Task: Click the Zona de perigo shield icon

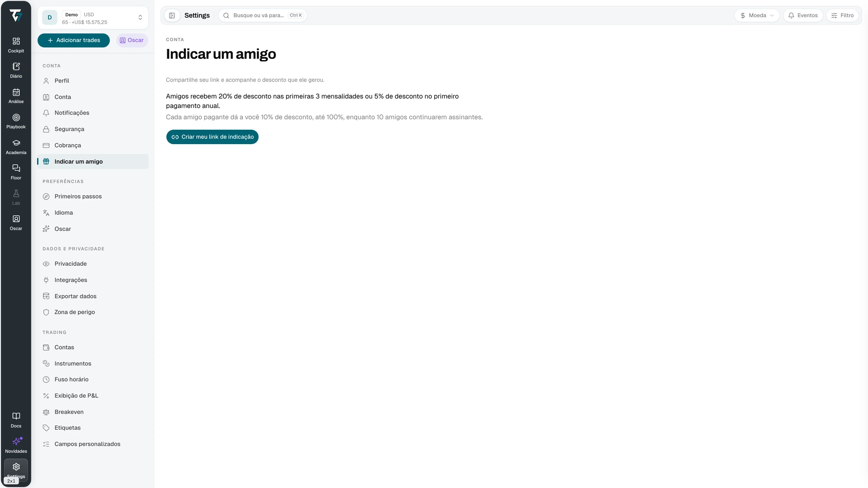Action: coord(46,312)
